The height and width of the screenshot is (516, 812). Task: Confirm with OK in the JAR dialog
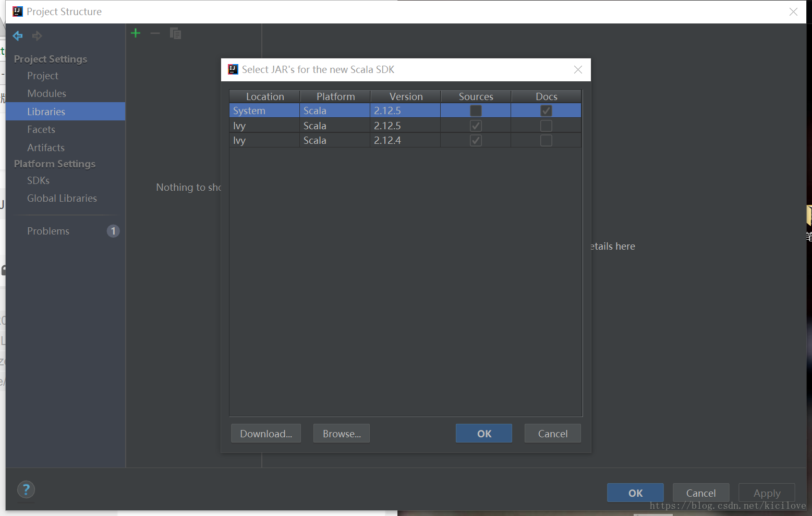(484, 434)
